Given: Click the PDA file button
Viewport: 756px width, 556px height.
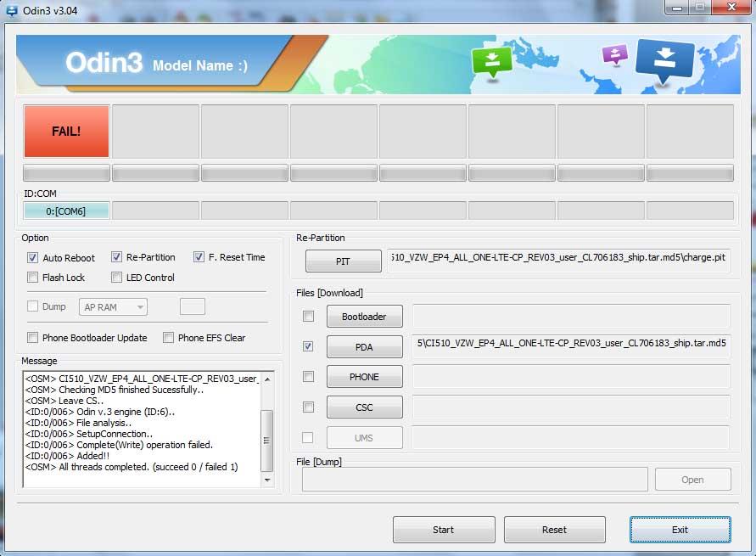Looking at the screenshot, I should pyautogui.click(x=364, y=346).
